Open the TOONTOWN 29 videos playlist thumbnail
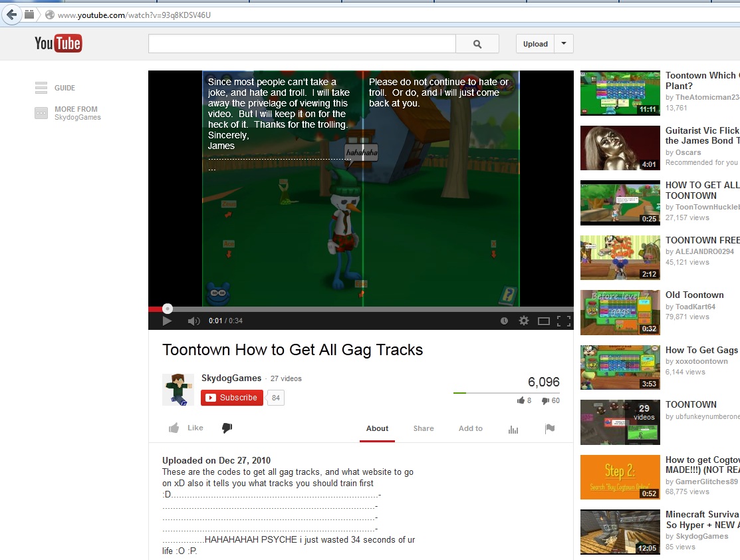Viewport: 740px width, 560px height. pyautogui.click(x=620, y=422)
